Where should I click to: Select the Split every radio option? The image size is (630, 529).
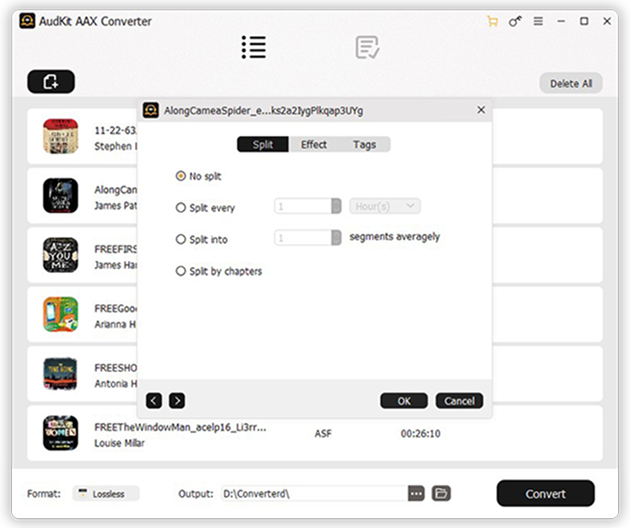[181, 208]
